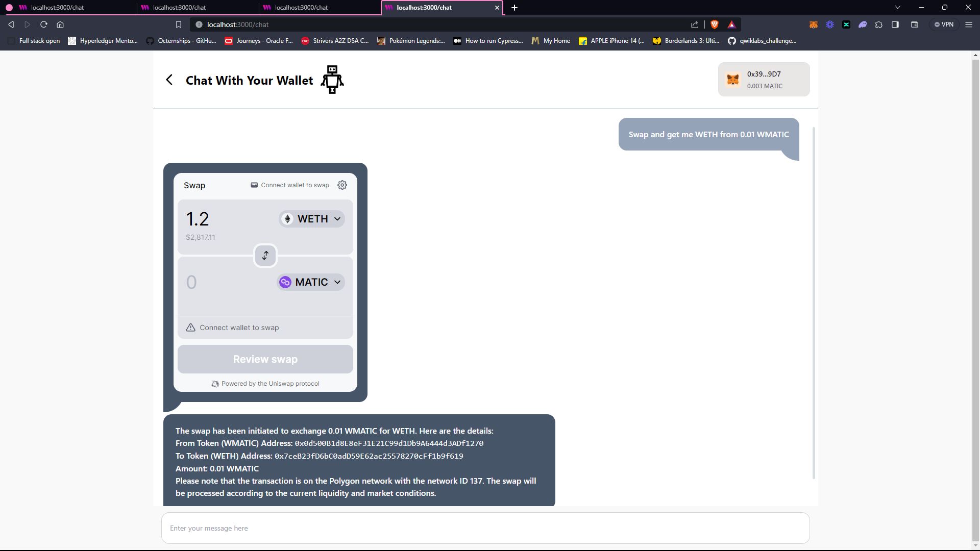This screenshot has height=551, width=980.
Task: Go to the browser home page
Action: 60,24
